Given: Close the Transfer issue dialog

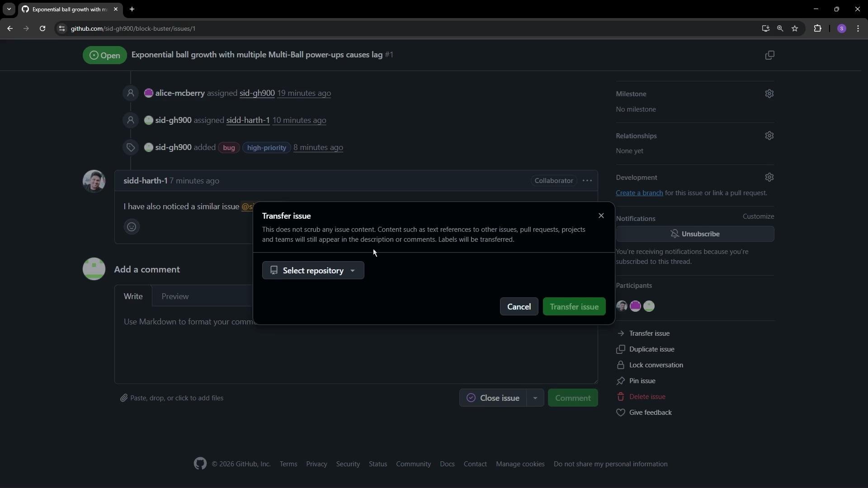Looking at the screenshot, I should pyautogui.click(x=601, y=216).
